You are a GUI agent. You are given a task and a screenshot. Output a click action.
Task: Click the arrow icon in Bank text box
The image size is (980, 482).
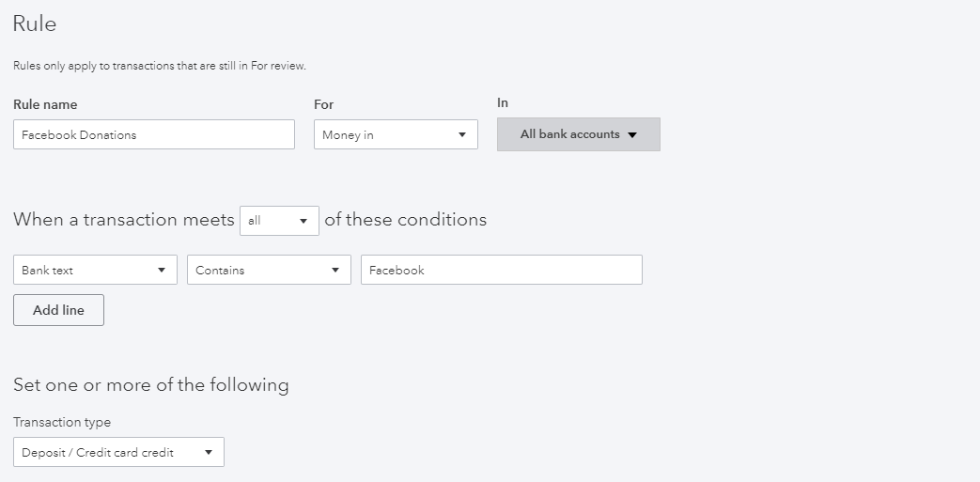pyautogui.click(x=162, y=271)
